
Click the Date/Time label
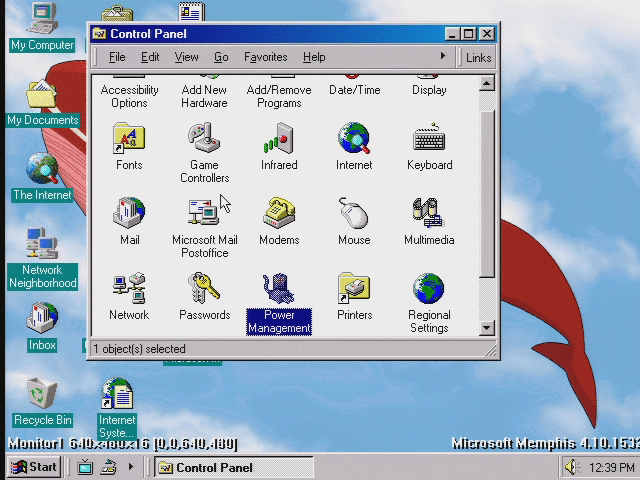tap(355, 90)
